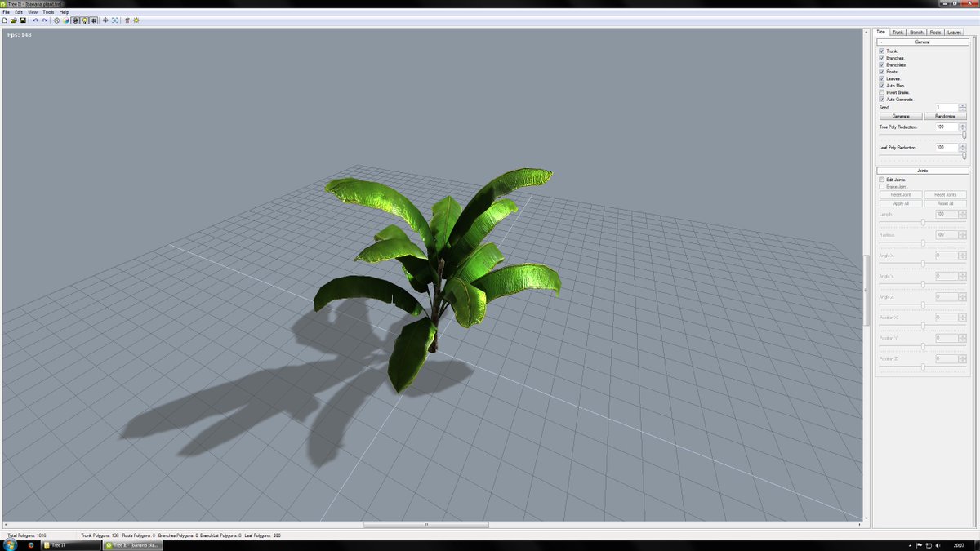
Task: Collapse the General section
Action: point(881,42)
